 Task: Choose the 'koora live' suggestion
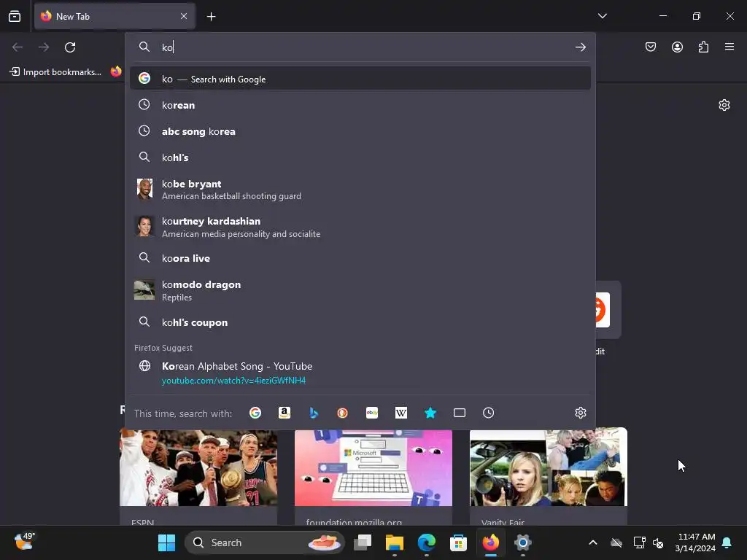coord(360,258)
